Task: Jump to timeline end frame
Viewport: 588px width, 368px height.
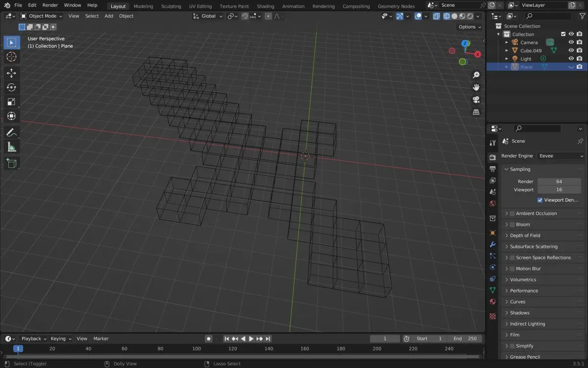Action: 268,339
